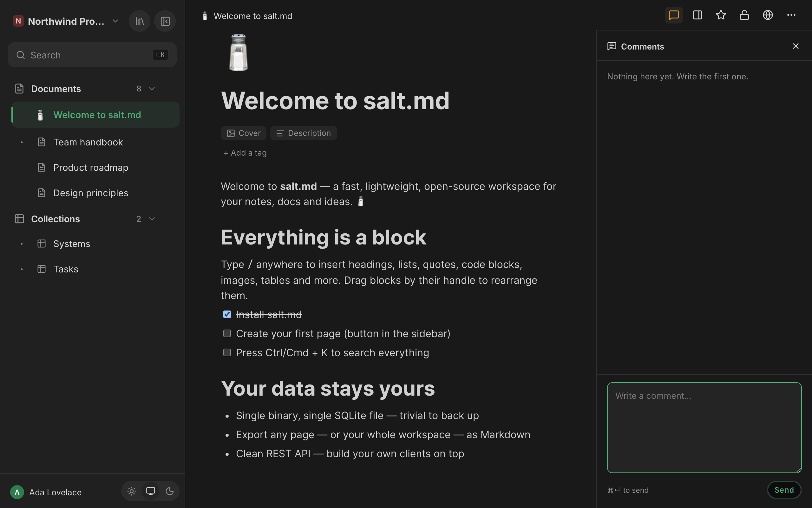Open the Northwind workspace switcher dropdown
Viewport: 812px width, 508px height.
[x=115, y=21]
